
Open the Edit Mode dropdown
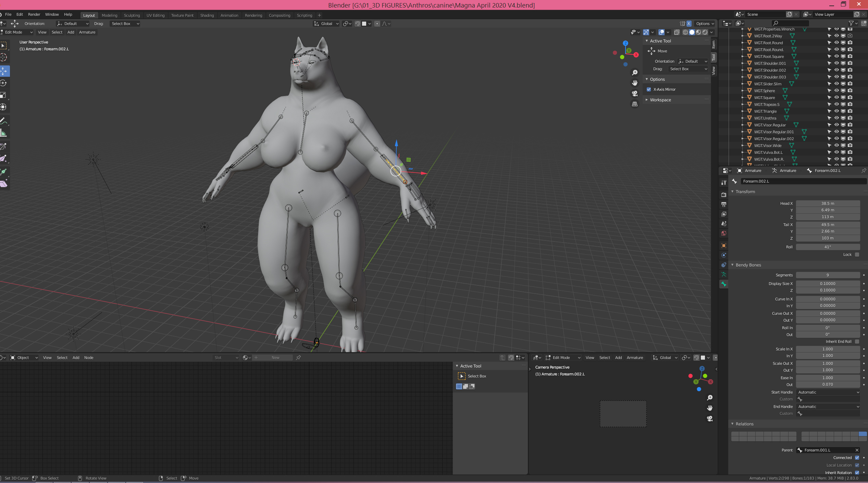[17, 32]
